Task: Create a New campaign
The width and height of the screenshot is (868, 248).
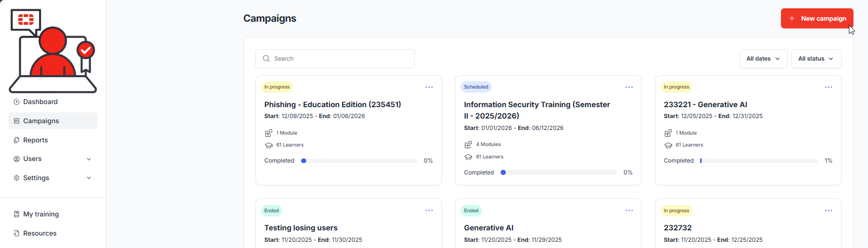Action: (x=817, y=18)
